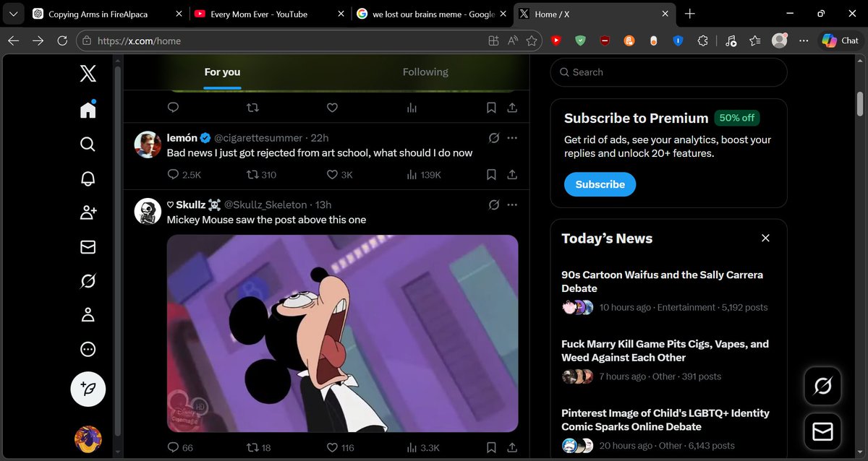This screenshot has width=868, height=461.
Task: Open browser Extensions puzzle icon
Action: (702, 41)
